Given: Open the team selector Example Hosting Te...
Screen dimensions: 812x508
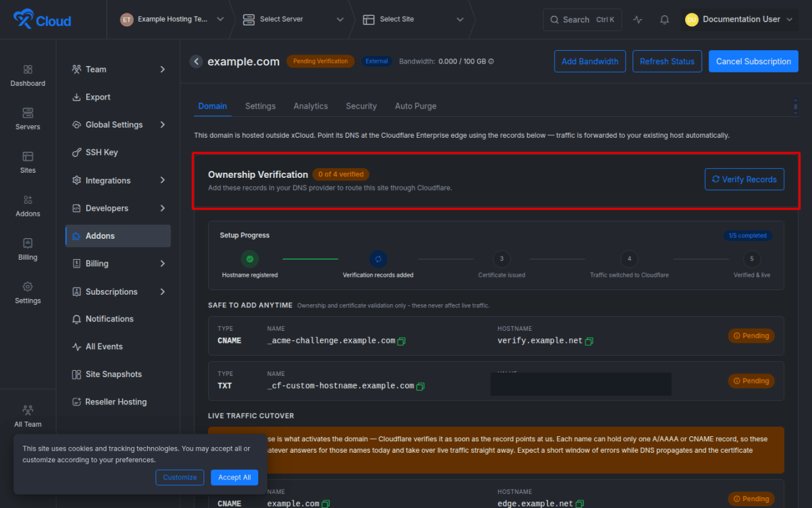Looking at the screenshot, I should 172,20.
